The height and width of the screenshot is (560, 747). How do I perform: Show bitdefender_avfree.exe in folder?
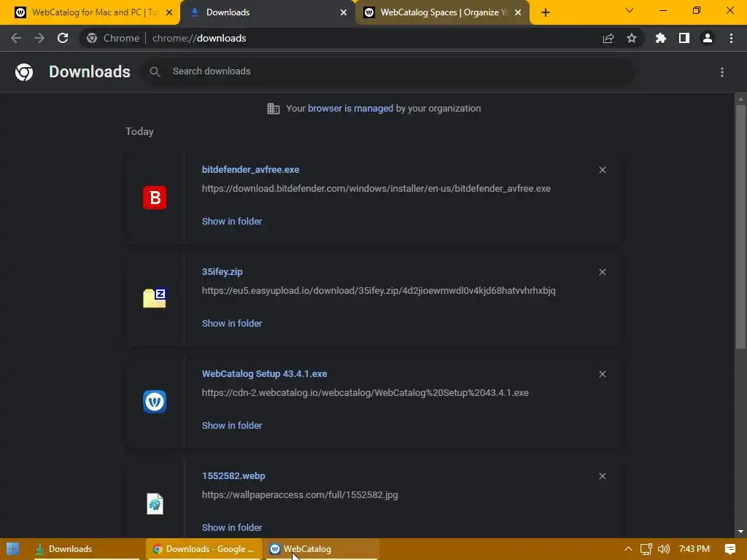pos(232,222)
